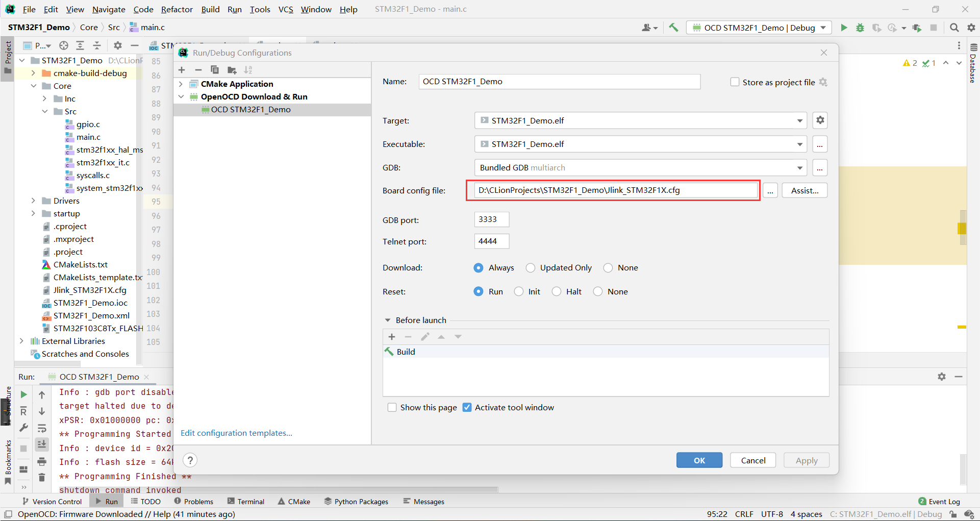Select Download Always radio button
This screenshot has height=521, width=980.
[479, 267]
